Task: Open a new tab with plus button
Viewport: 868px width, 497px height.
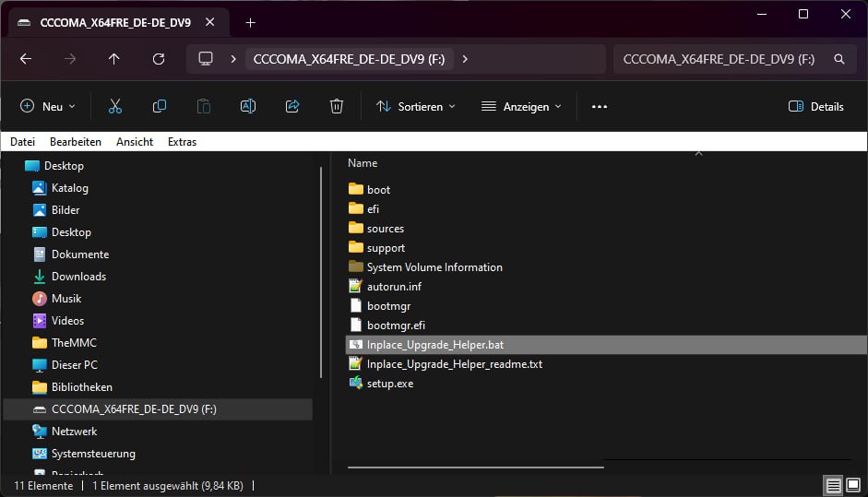Action: (x=250, y=23)
